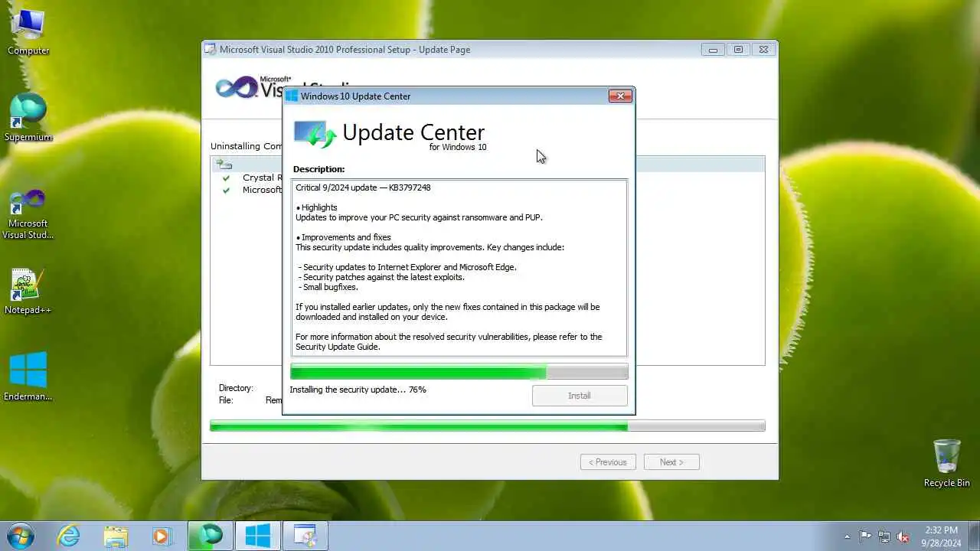Click the Next button in Setup window

click(x=671, y=462)
